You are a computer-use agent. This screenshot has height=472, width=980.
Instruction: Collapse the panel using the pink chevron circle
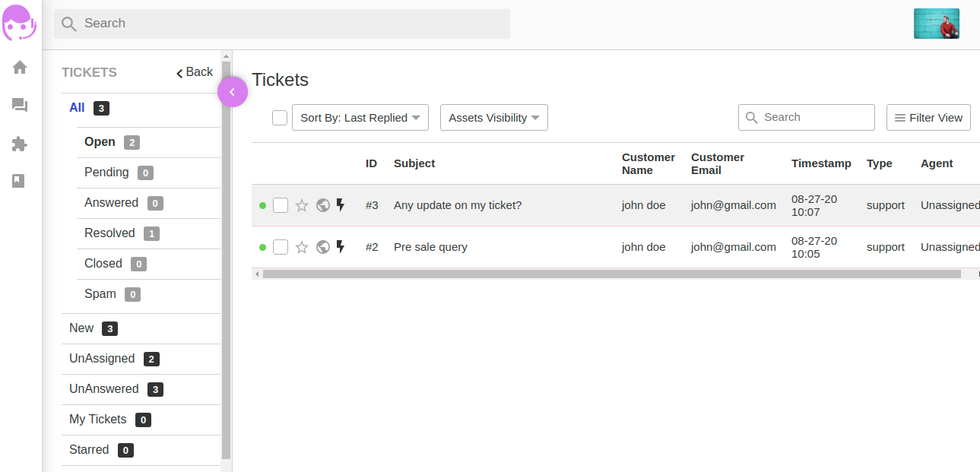pyautogui.click(x=233, y=91)
